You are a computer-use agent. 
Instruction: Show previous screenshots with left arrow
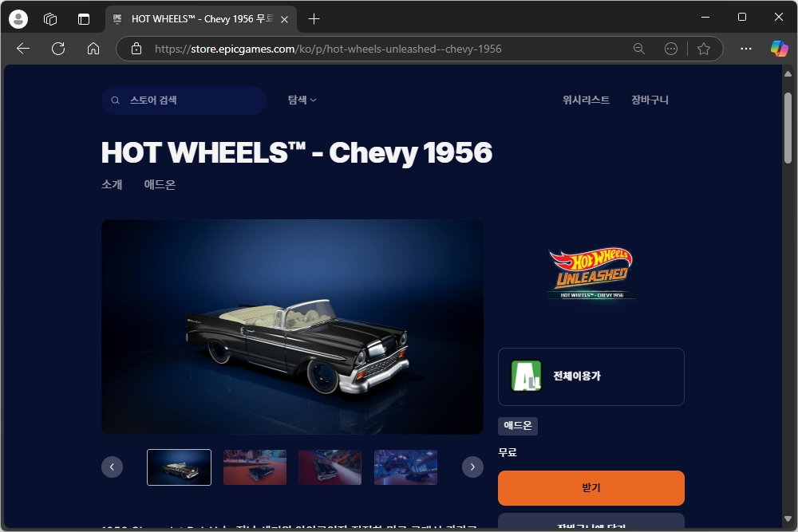112,467
